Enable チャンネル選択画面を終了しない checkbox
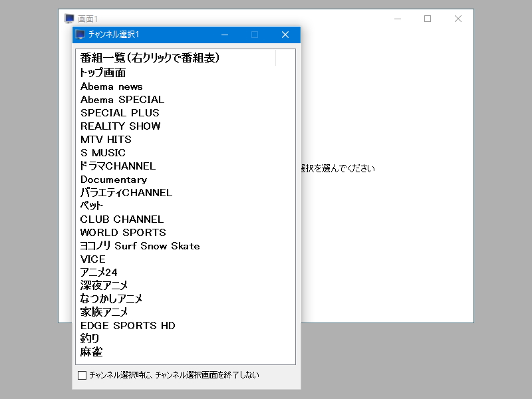 coord(82,375)
